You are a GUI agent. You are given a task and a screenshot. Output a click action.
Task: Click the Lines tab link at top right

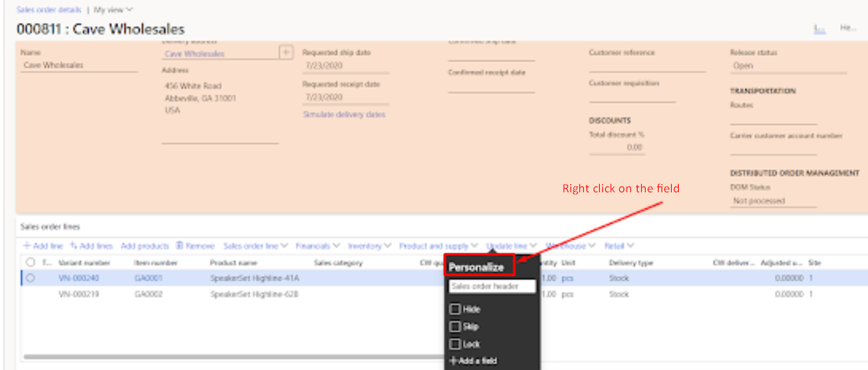[820, 29]
